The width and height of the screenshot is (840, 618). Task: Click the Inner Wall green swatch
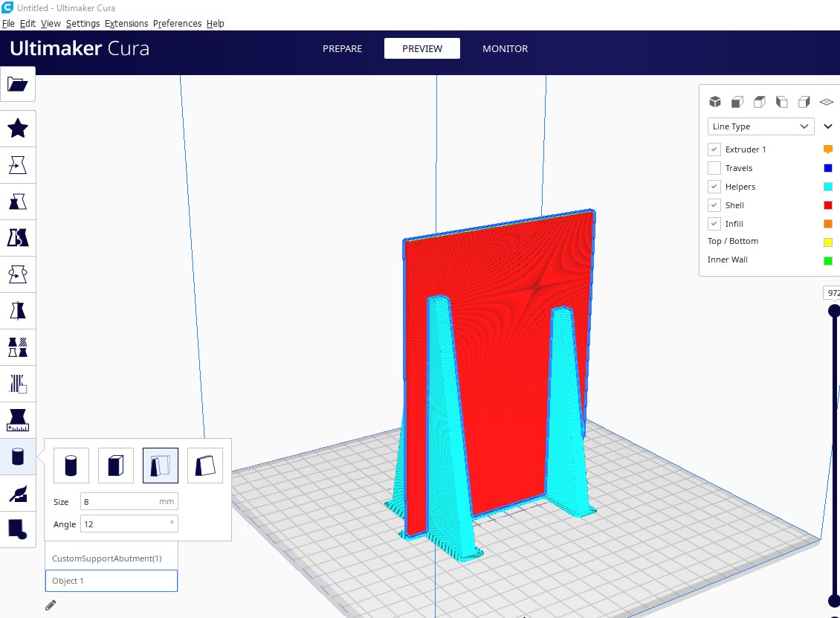[x=827, y=260]
